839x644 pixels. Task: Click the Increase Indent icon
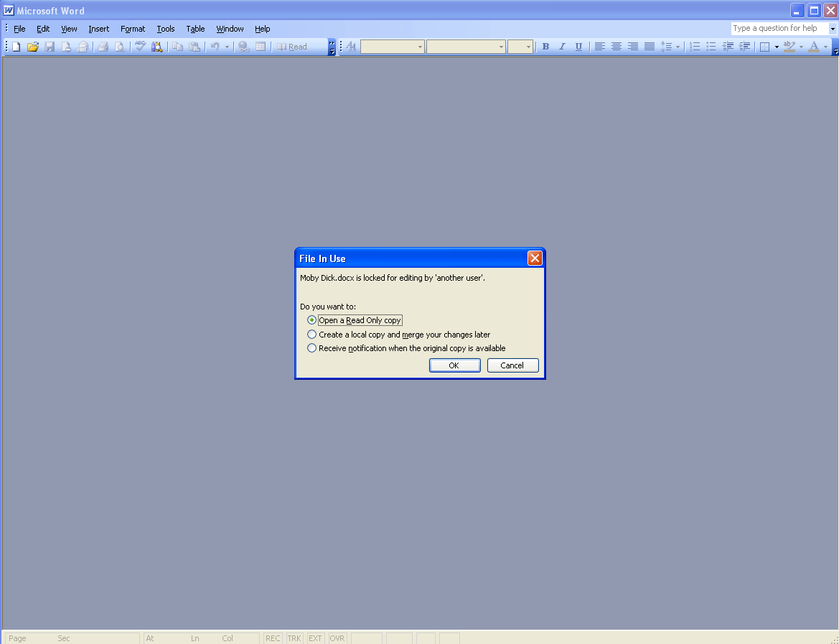tap(745, 47)
